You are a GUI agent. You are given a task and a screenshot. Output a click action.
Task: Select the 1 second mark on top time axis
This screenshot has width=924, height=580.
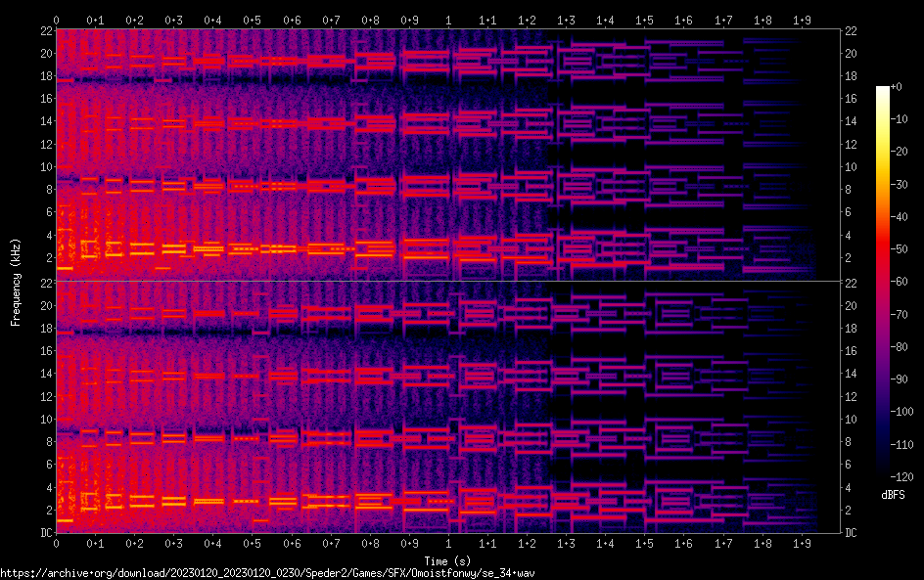[x=448, y=20]
